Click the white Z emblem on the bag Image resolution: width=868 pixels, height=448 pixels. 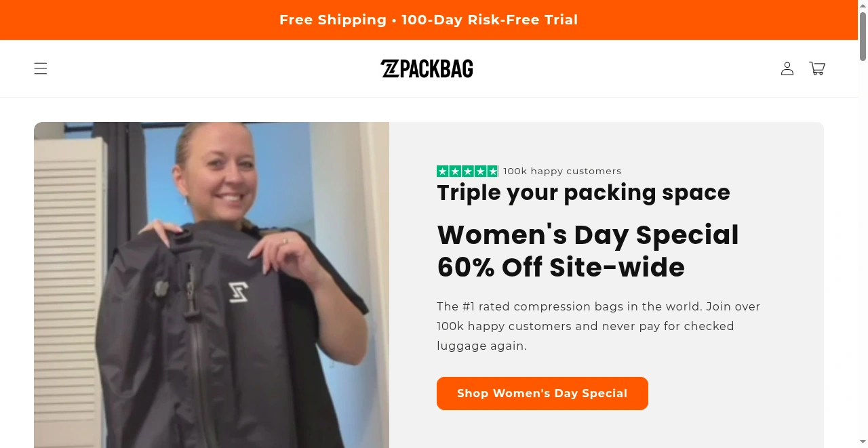click(x=238, y=292)
